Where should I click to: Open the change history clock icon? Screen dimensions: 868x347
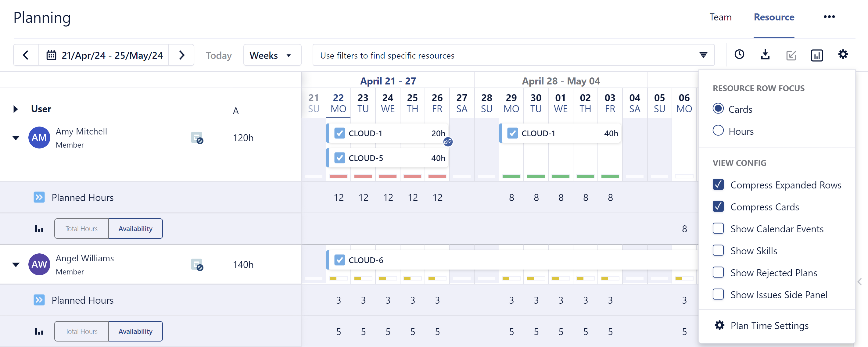740,55
